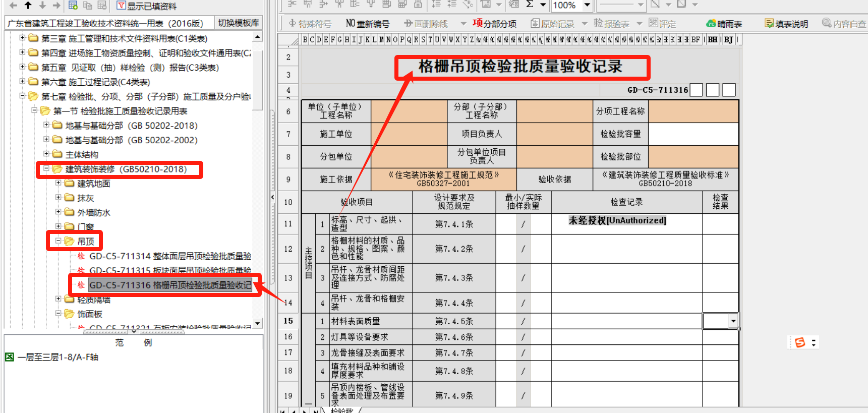This screenshot has width=868, height=413.
Task: Click 切换模板库 button
Action: [239, 23]
